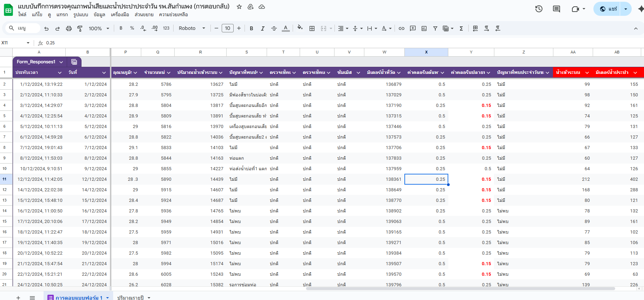
Task: Open version history clock icon
Action: pos(539,9)
